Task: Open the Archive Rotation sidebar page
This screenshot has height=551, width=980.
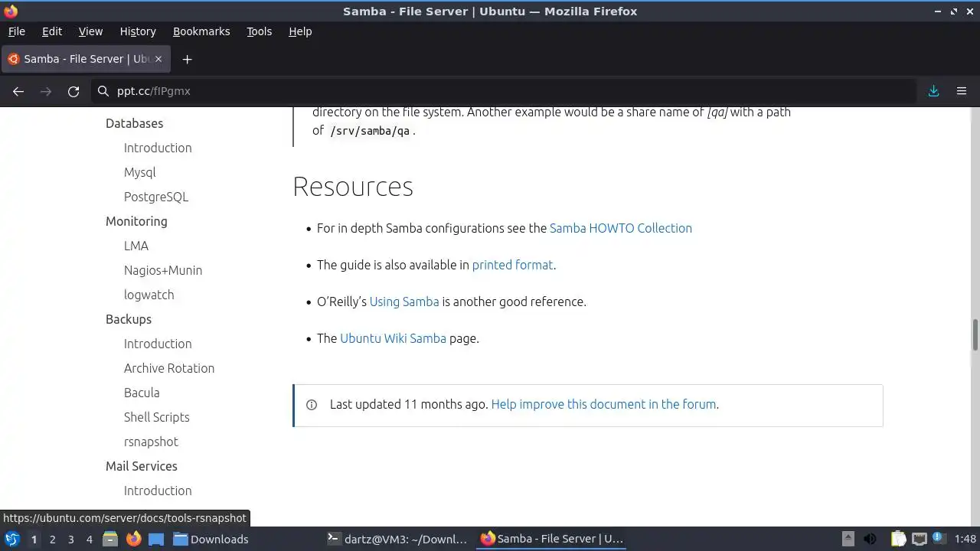Action: 169,368
